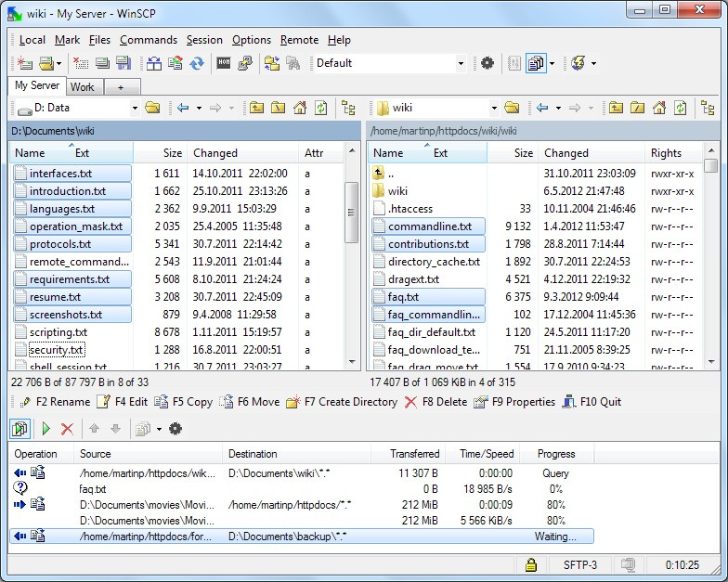Select security.txt in the local panel
Screen dimensions: 728x582
pyautogui.click(x=56, y=350)
